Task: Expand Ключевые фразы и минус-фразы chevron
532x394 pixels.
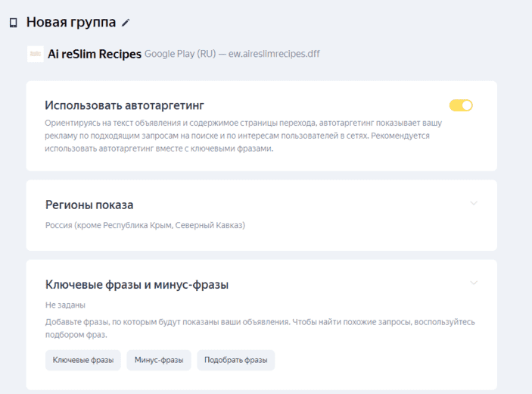Action: [x=474, y=283]
